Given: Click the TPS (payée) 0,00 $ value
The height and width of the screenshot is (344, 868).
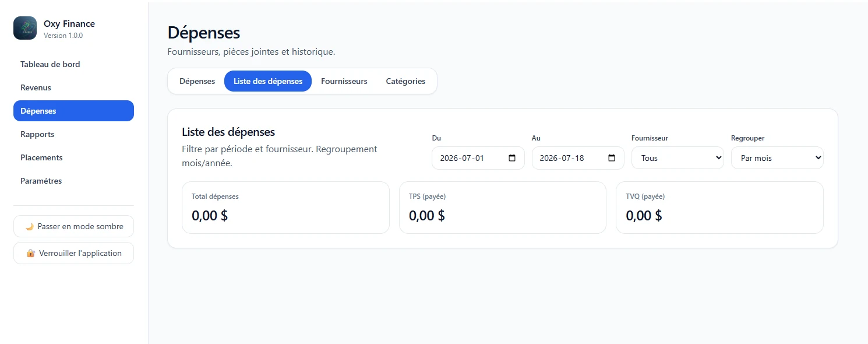Looking at the screenshot, I should click(x=427, y=216).
